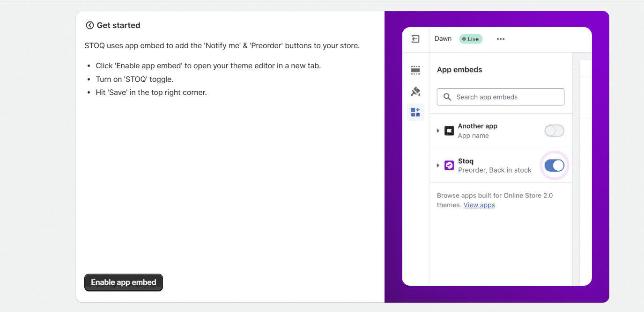644x312 pixels.
Task: Click the Get started heading text
Action: pyautogui.click(x=118, y=25)
